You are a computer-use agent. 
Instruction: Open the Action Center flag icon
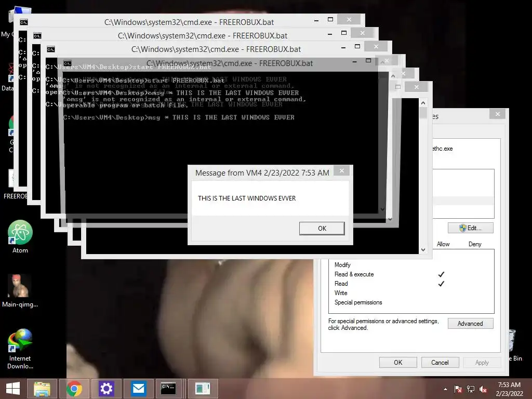point(458,389)
